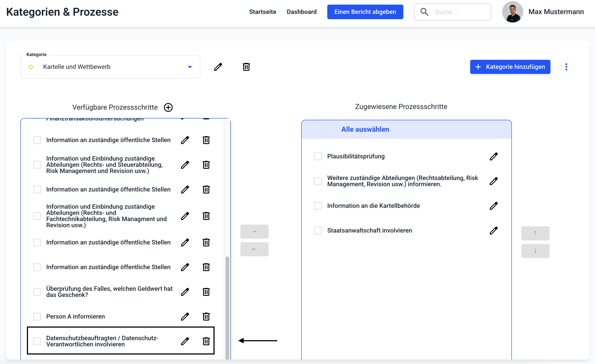Open the three-dot more options menu
This screenshot has height=364, width=595.
tap(566, 67)
